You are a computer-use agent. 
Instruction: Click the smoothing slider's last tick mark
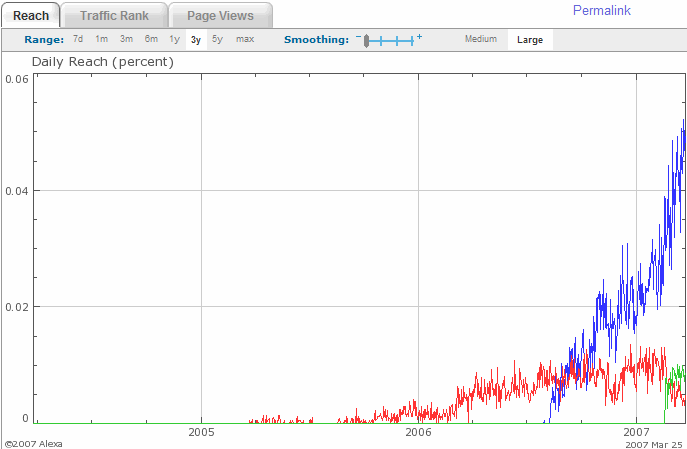[412, 41]
